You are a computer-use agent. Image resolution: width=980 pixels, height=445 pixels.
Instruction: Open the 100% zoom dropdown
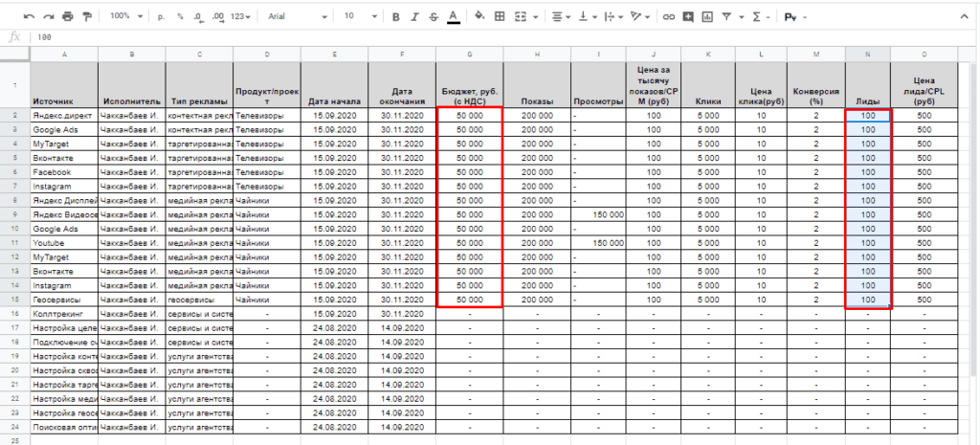(x=125, y=17)
